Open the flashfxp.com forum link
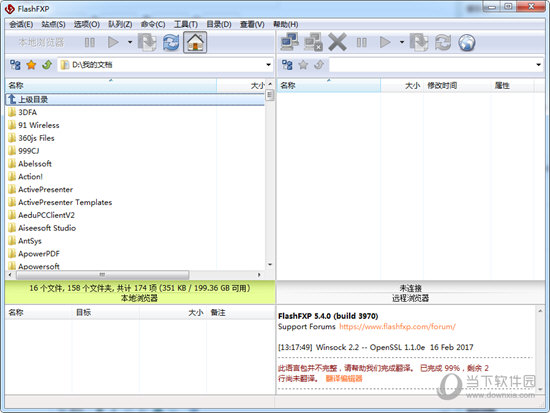 397,327
